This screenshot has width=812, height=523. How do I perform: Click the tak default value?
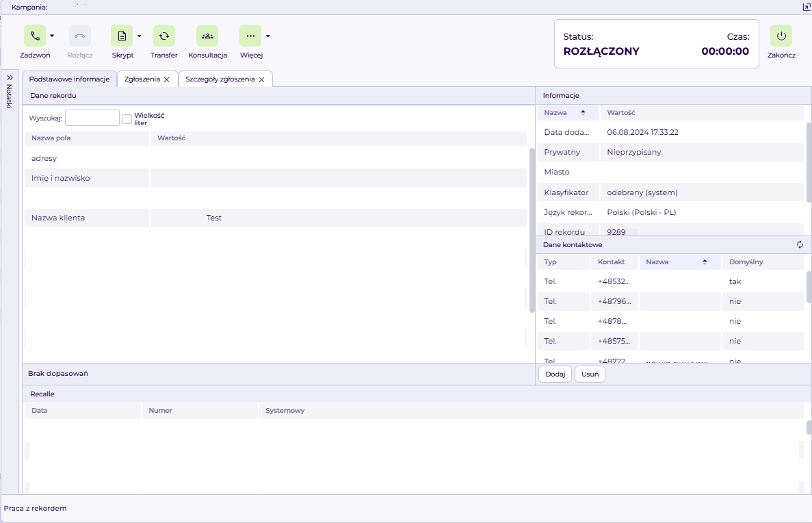tap(735, 281)
